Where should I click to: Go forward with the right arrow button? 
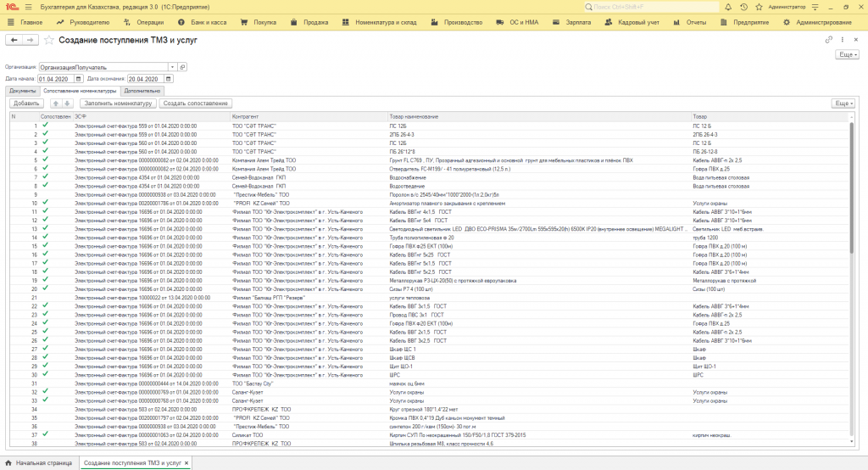coord(31,40)
